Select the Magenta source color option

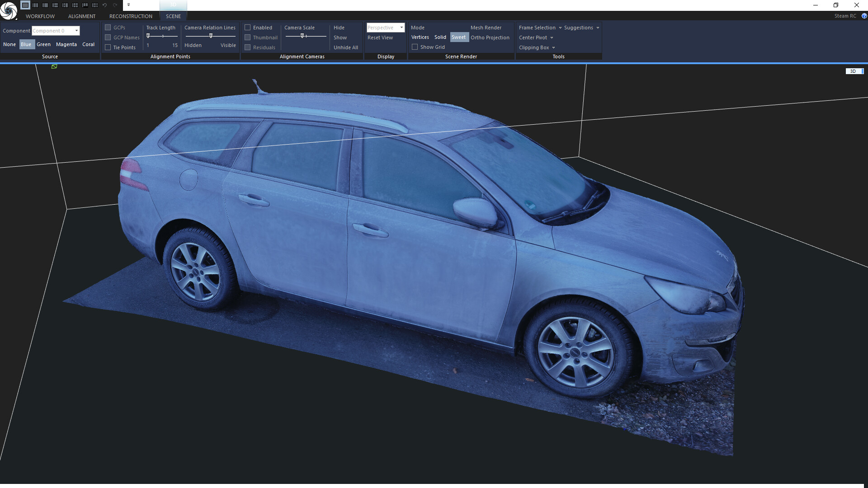pyautogui.click(x=66, y=44)
